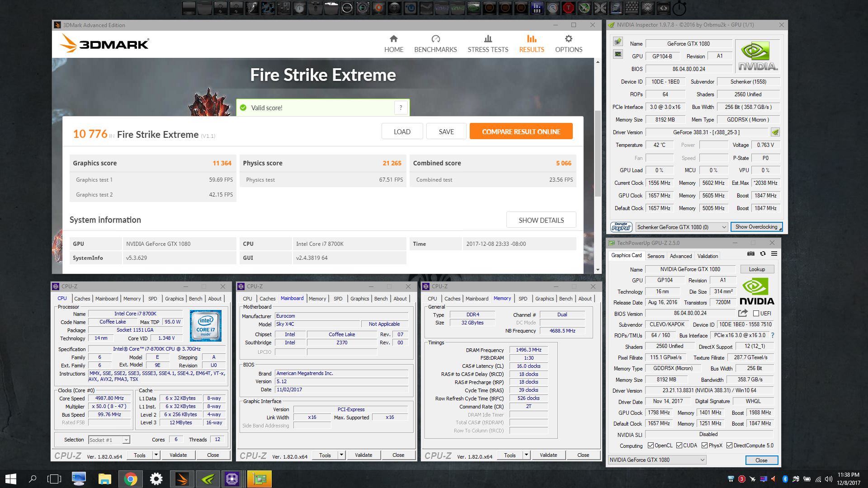The image size is (868, 488).
Task: Click Lookup button in GPU-Z
Action: click(757, 269)
